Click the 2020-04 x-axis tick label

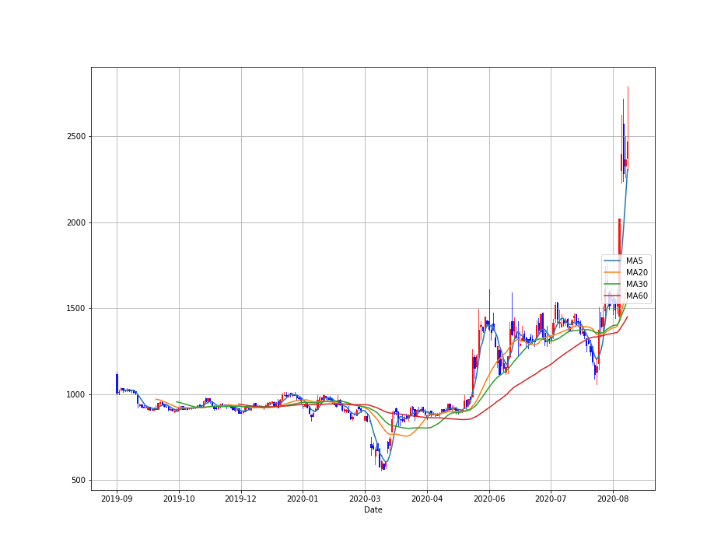427,499
